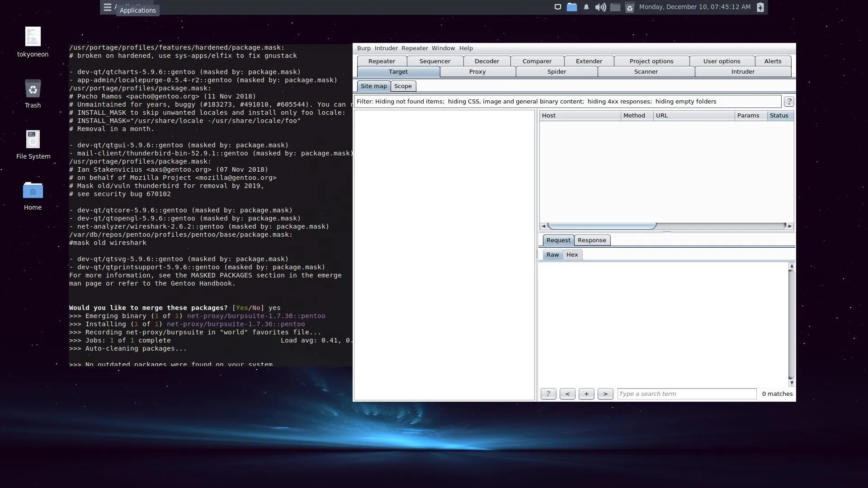Viewport: 868px width, 488px height.
Task: Open the Intruder menu in menu bar
Action: tap(386, 48)
